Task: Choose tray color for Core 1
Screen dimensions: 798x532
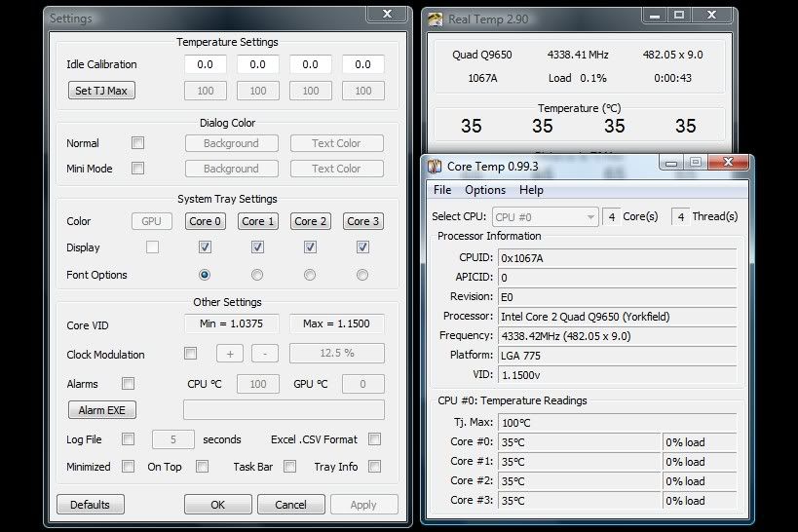Action: (x=258, y=221)
